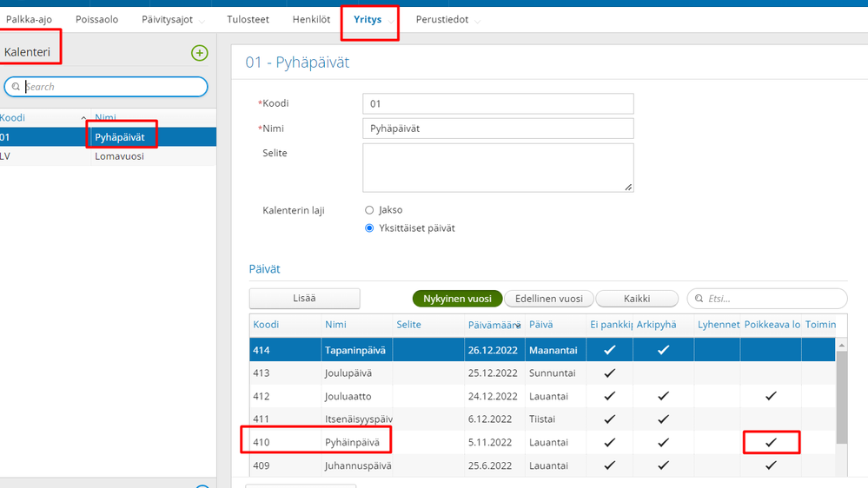Sort days table by Päivämäärä column
Viewport: 868px width, 488px height.
tap(494, 325)
